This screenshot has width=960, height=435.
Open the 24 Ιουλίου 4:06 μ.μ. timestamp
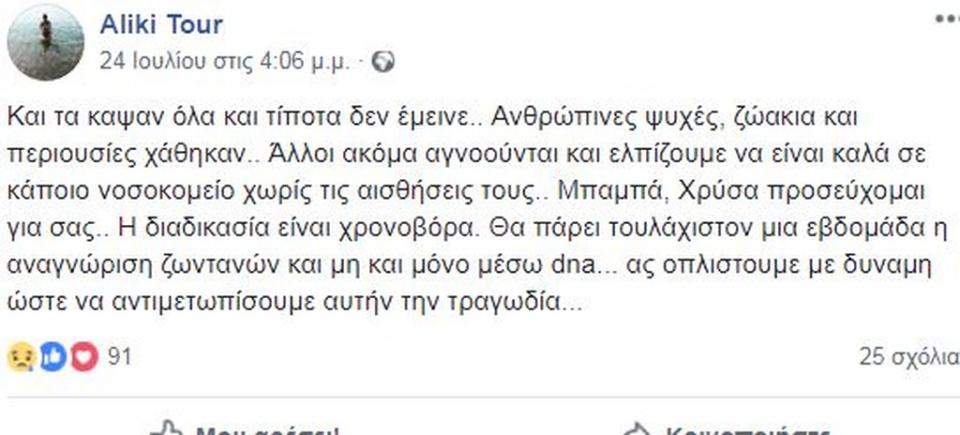tap(226, 61)
